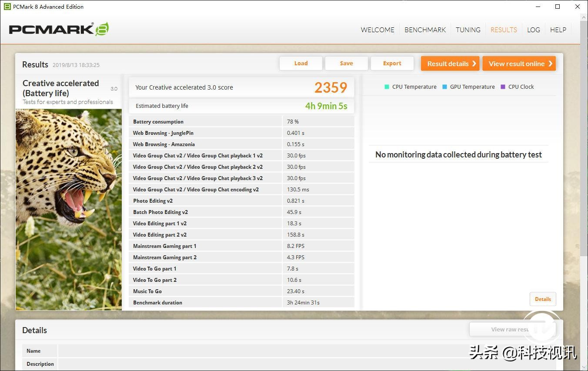
Task: Open View result online
Action: [519, 64]
